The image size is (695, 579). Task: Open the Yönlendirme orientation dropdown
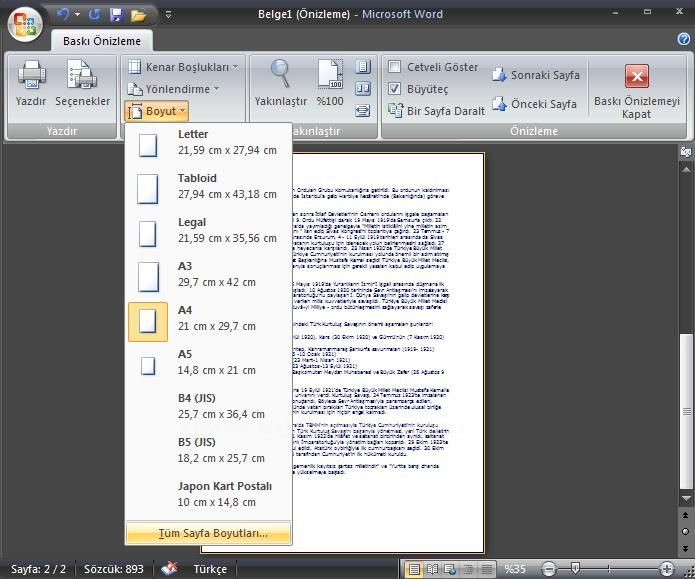point(173,89)
